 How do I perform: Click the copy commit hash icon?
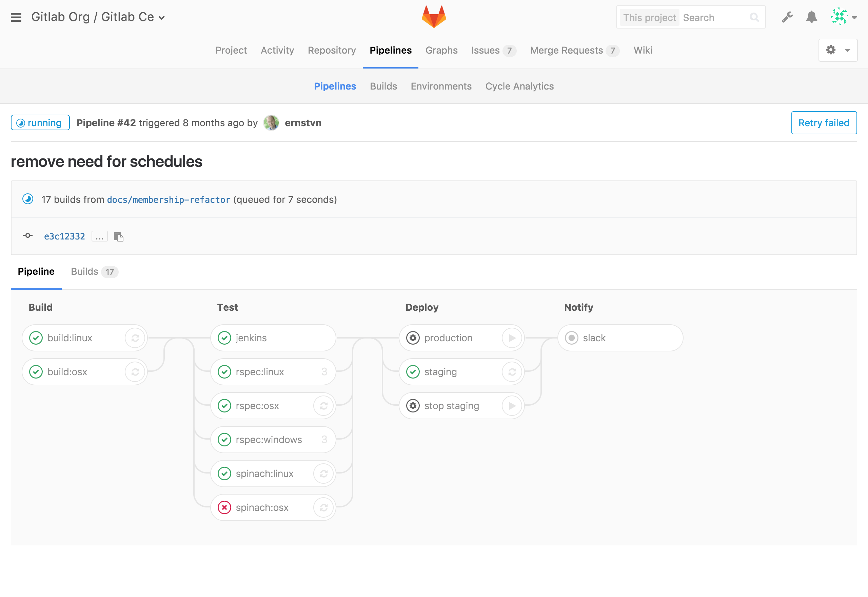coord(119,236)
